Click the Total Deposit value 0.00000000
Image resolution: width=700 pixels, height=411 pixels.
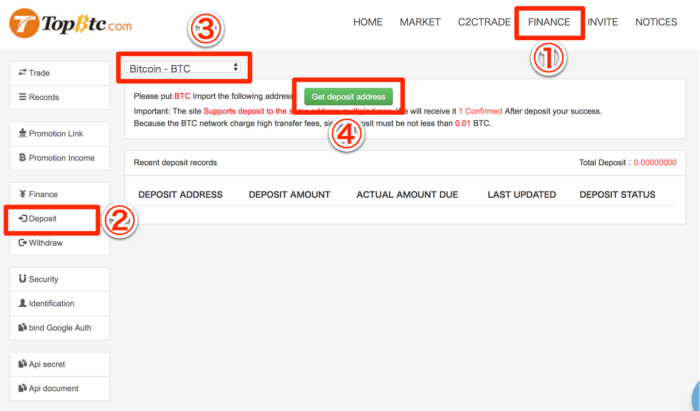[655, 162]
